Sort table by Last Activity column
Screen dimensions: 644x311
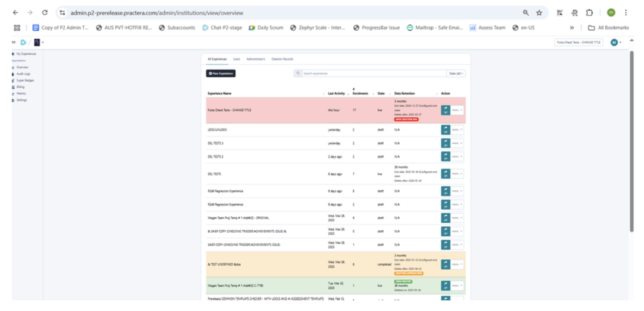click(338, 94)
